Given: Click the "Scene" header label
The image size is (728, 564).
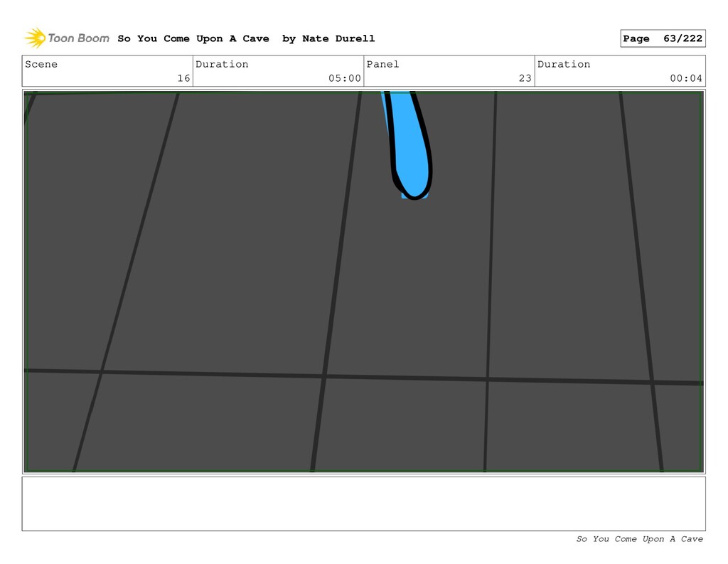Looking at the screenshot, I should [41, 64].
